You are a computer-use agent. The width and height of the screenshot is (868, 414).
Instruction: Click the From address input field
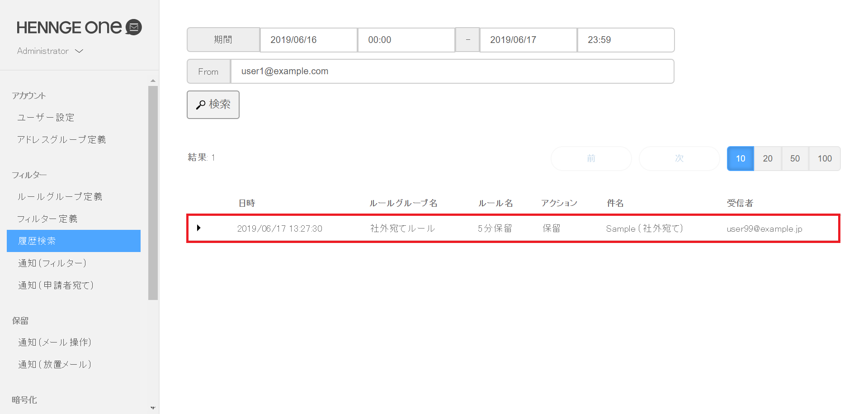(452, 71)
